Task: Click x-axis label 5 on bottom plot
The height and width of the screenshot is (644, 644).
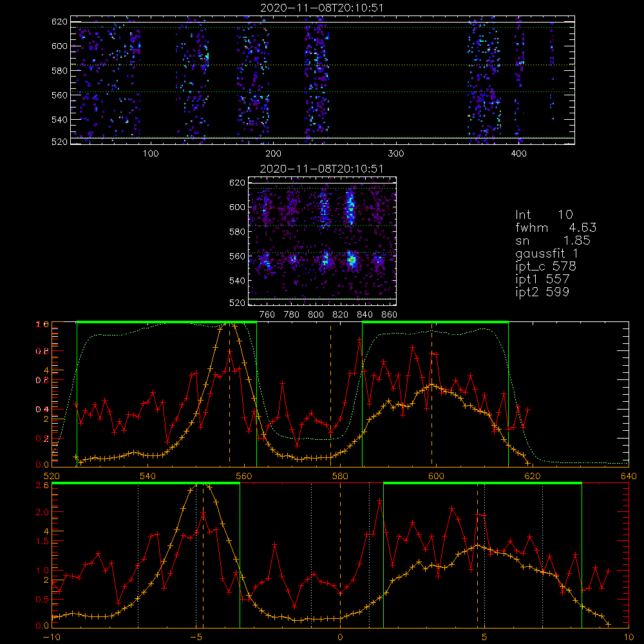Action: pyautogui.click(x=484, y=638)
